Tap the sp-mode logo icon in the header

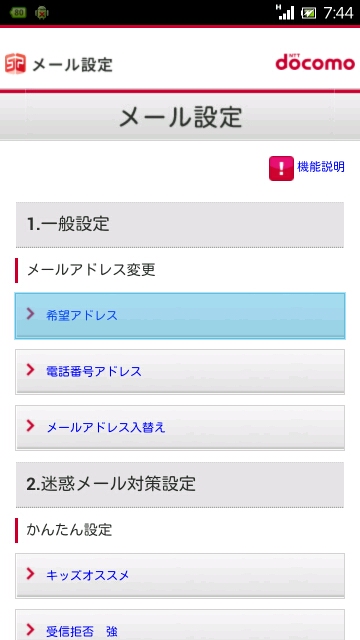[16, 64]
